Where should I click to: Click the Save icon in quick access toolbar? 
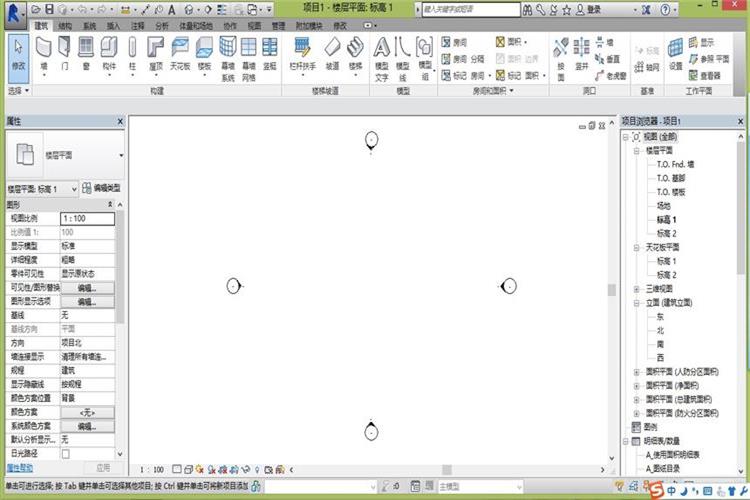(x=49, y=9)
